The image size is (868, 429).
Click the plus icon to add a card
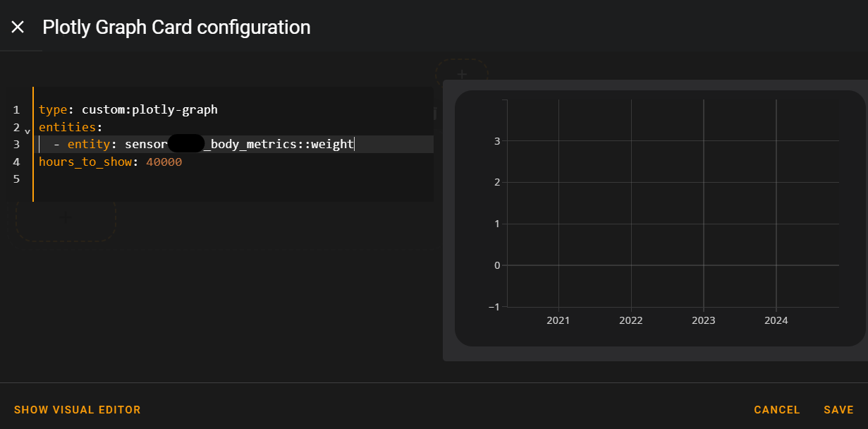(x=462, y=73)
